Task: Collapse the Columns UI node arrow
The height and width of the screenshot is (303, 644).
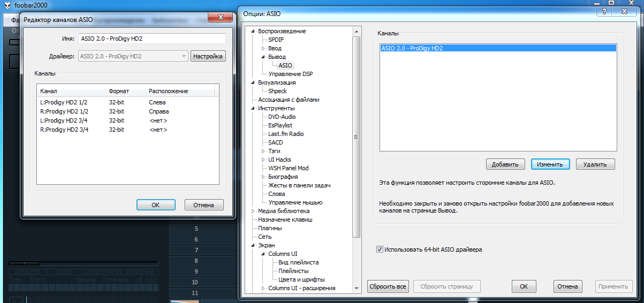Action: tap(263, 254)
